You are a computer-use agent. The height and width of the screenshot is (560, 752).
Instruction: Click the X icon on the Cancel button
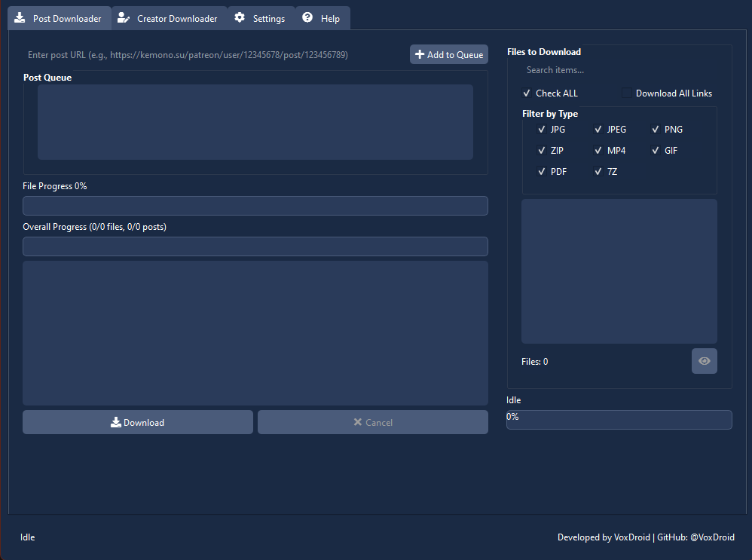[357, 422]
